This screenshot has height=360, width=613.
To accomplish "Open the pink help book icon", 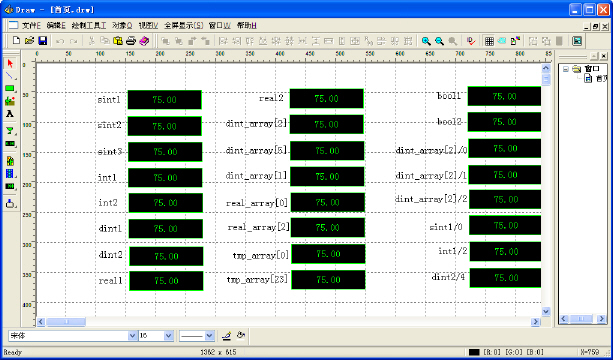I will click(x=144, y=41).
